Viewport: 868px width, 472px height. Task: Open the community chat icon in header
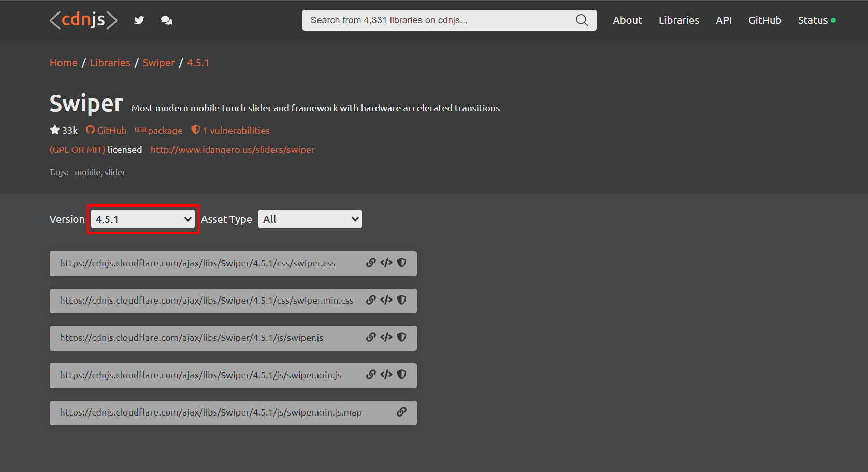167,20
